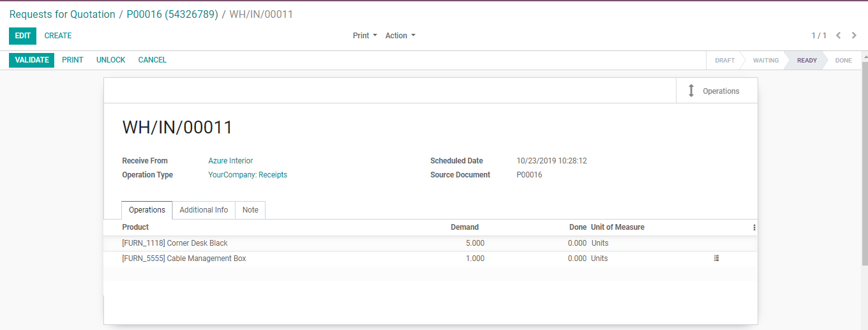The width and height of the screenshot is (868, 330).
Task: Click the scheduled date 10/23/2019 10:28:12
Action: [551, 161]
